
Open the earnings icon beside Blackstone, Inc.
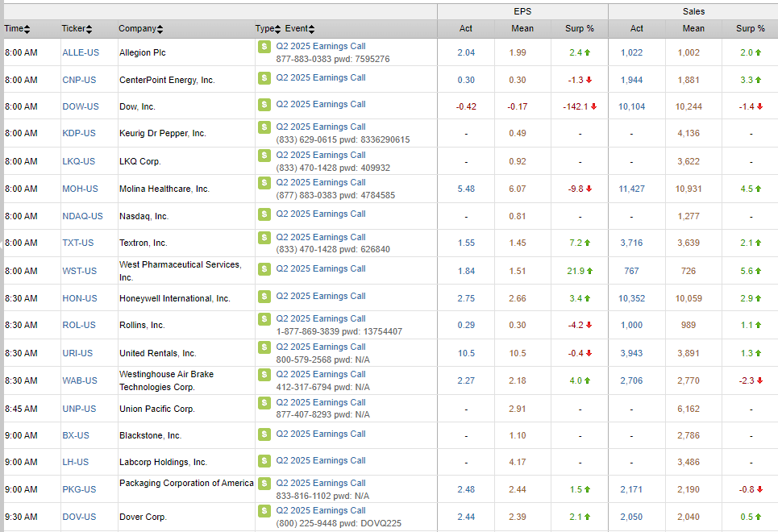click(x=264, y=434)
